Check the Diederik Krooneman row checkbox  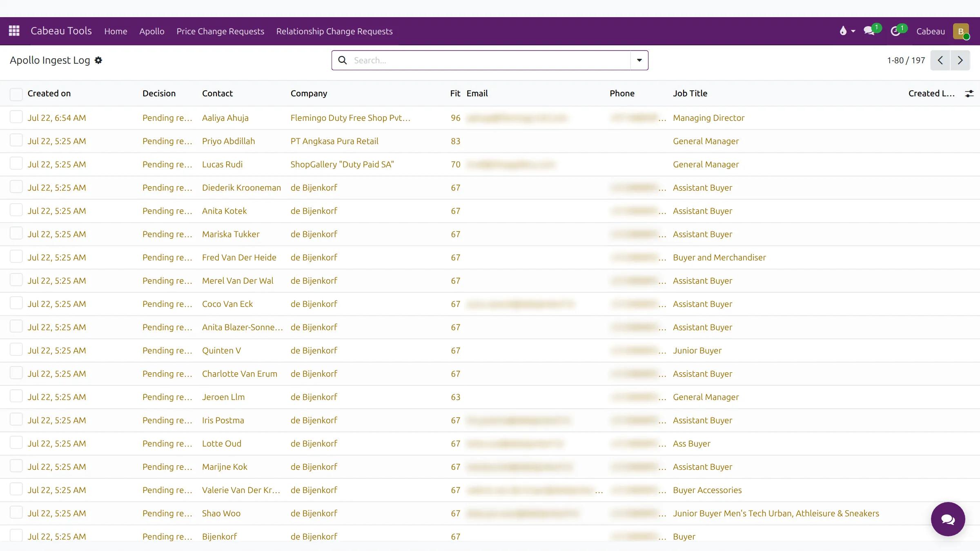pyautogui.click(x=16, y=187)
